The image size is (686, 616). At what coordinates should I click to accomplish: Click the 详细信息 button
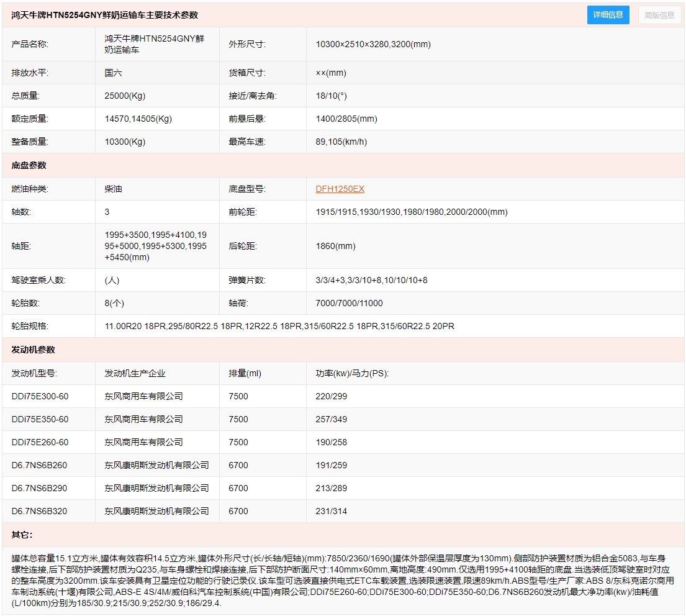click(608, 15)
